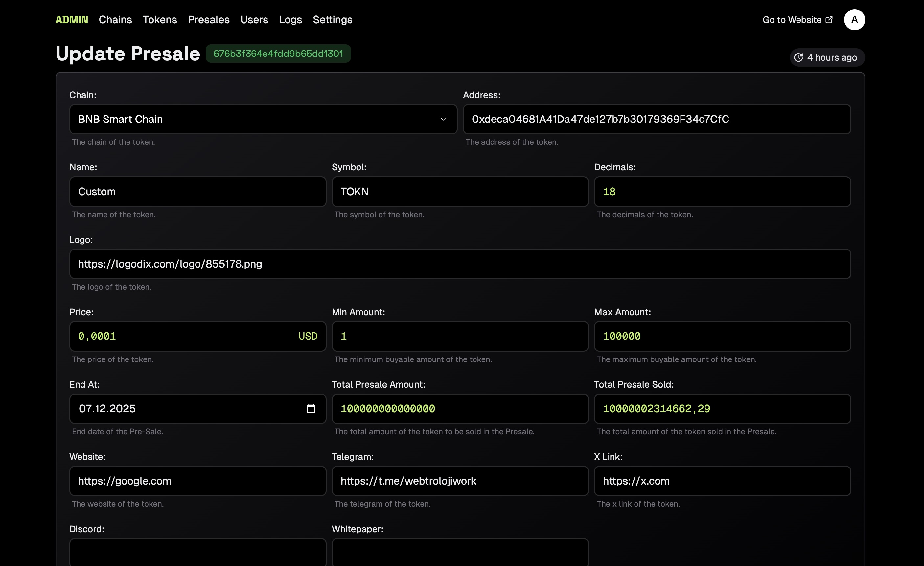
Task: Click the 'Total Presale Sold:' label
Action: coord(634,384)
